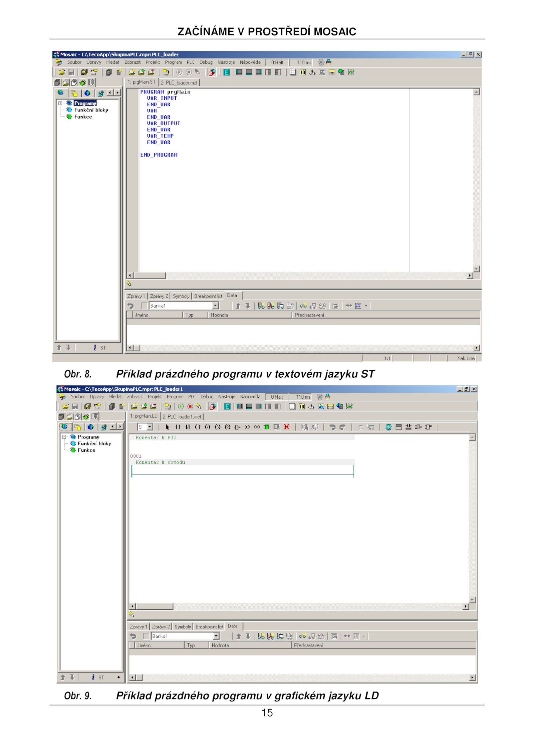Click redo icon in LD editor toolbar
This screenshot has width=534, height=756.
[x=342, y=427]
